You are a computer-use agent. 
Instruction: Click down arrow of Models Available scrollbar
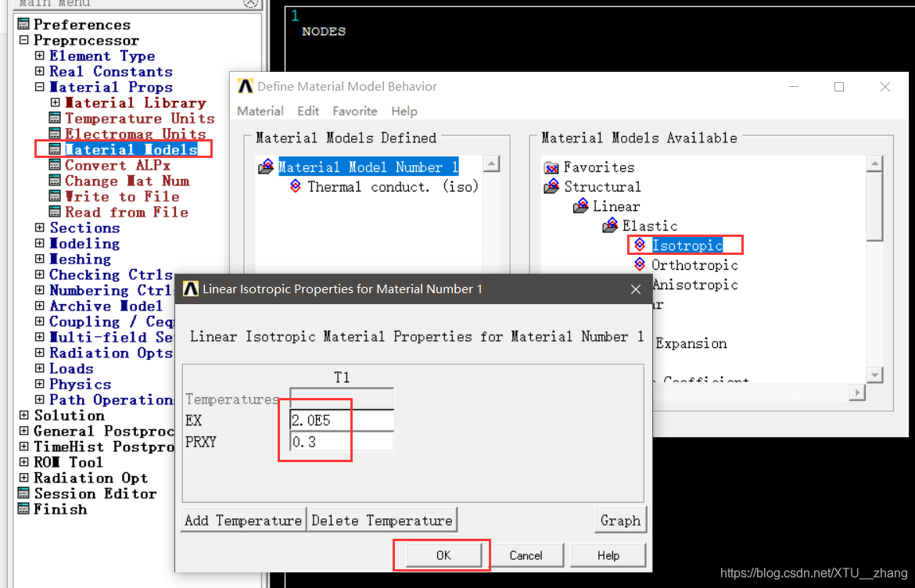[x=874, y=375]
